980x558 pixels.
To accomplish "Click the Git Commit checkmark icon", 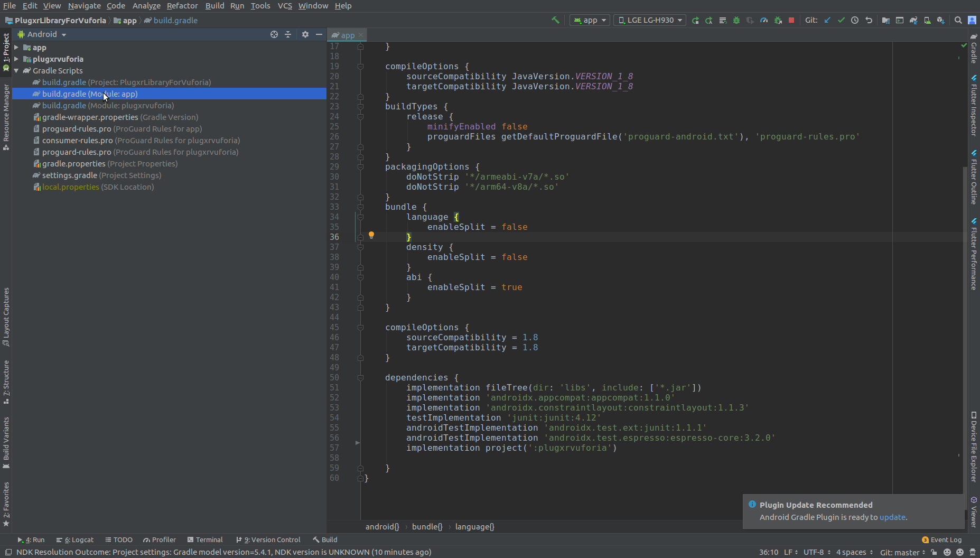I will point(841,20).
